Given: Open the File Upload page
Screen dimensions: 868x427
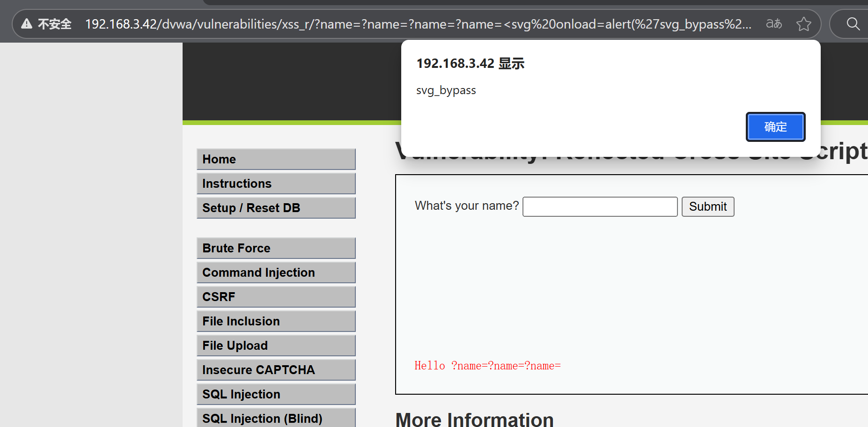Looking at the screenshot, I should (x=276, y=346).
